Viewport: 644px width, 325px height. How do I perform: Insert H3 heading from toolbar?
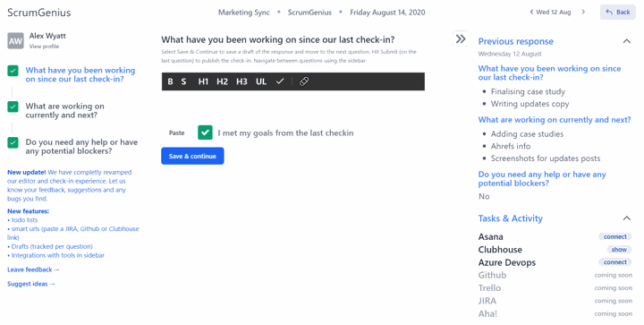[241, 81]
